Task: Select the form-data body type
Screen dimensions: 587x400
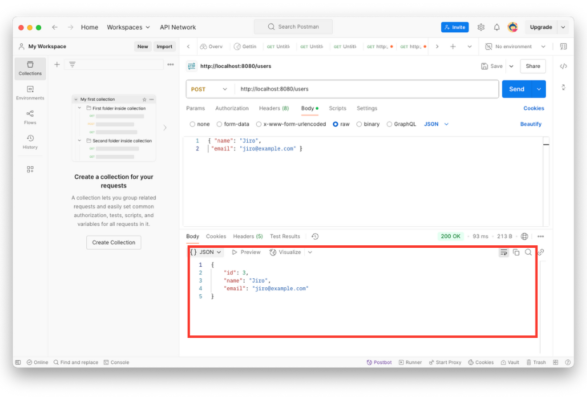Action: click(x=233, y=124)
